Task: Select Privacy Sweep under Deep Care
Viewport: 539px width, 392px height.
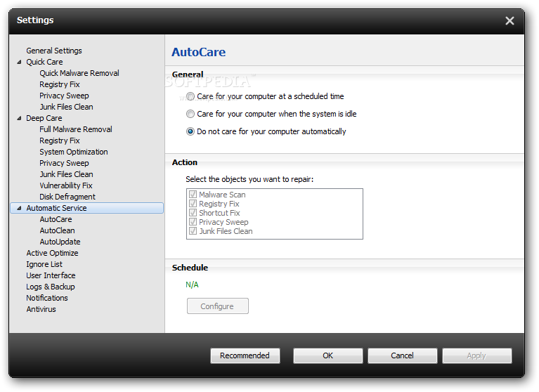Action: [x=64, y=163]
